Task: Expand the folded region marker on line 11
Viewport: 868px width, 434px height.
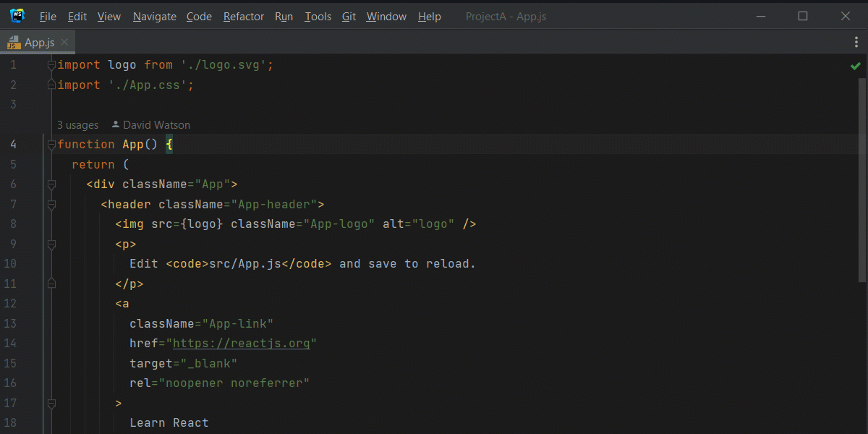Action: pyautogui.click(x=51, y=283)
